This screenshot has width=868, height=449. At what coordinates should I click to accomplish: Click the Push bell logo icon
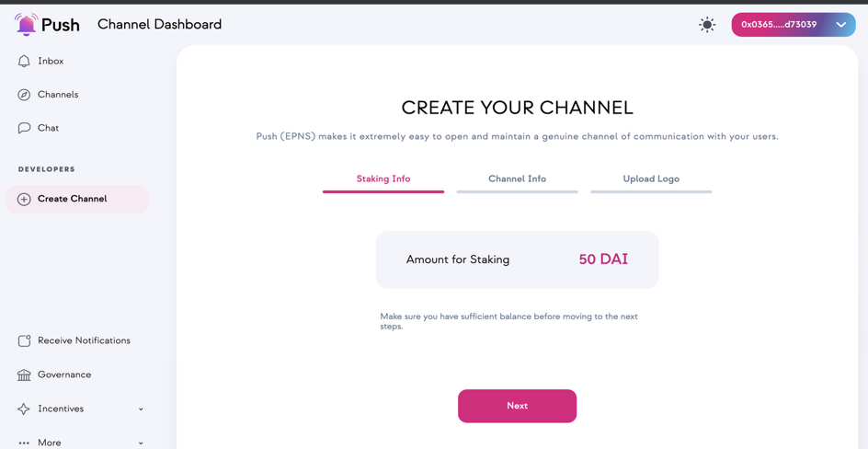pos(26,24)
